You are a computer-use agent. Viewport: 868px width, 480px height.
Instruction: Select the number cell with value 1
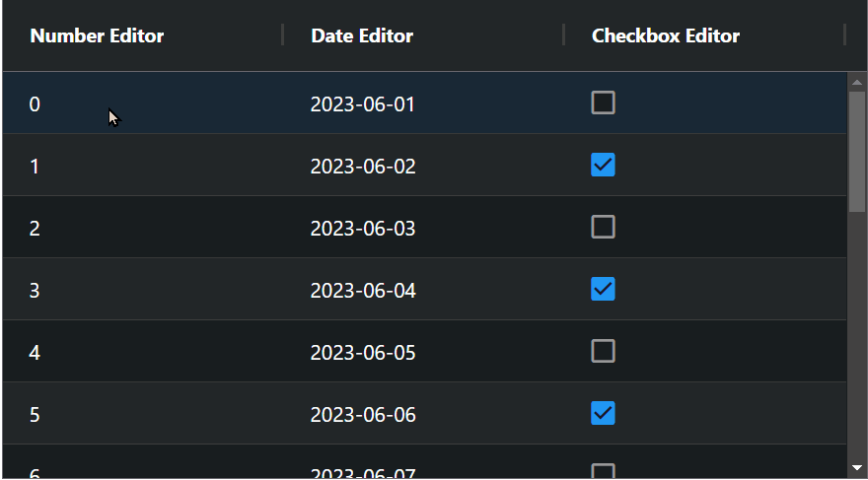coord(36,166)
